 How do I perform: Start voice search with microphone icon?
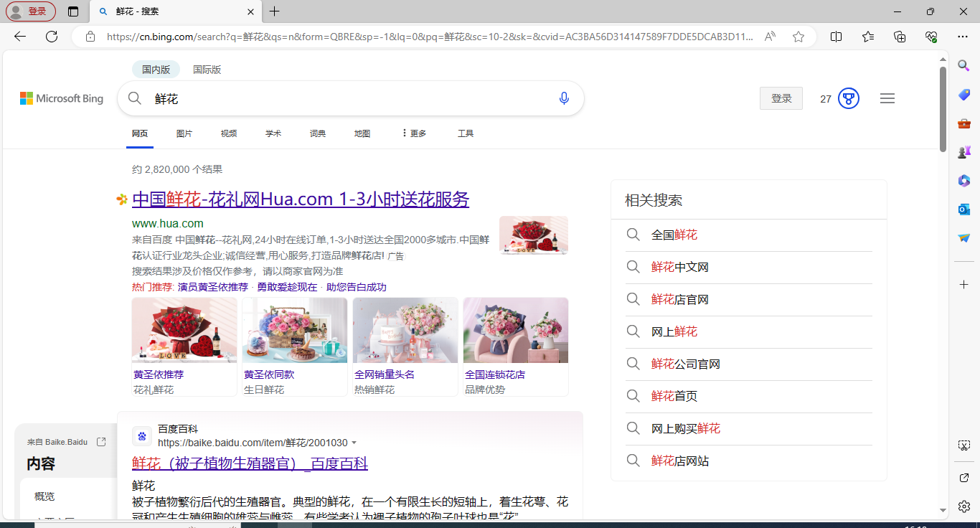pos(564,98)
